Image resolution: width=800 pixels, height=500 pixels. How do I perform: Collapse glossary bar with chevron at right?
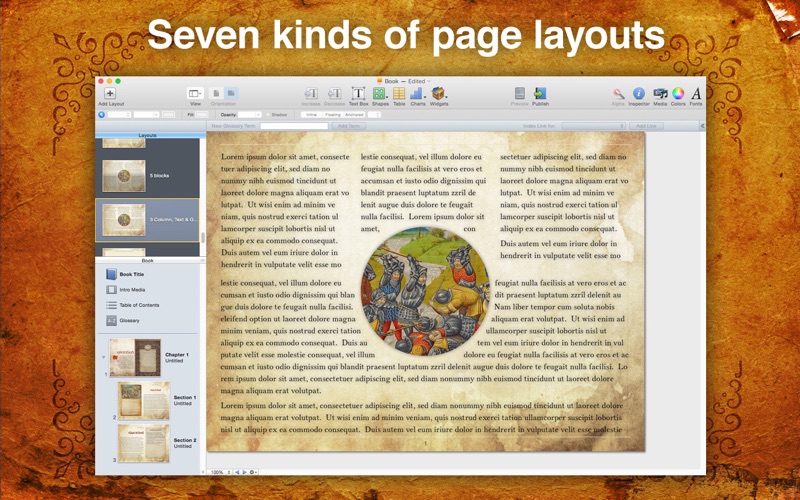[703, 126]
